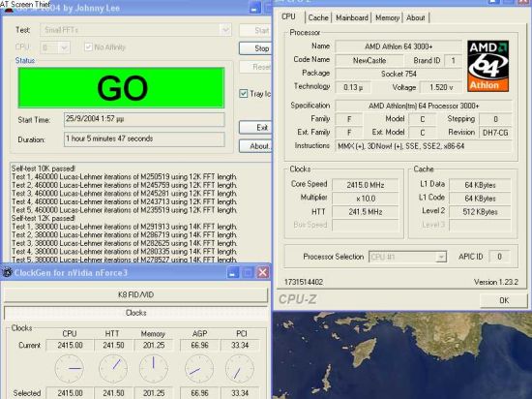This screenshot has height=399, width=532.
Task: Toggle the No Affinity checkbox
Action: click(88, 46)
